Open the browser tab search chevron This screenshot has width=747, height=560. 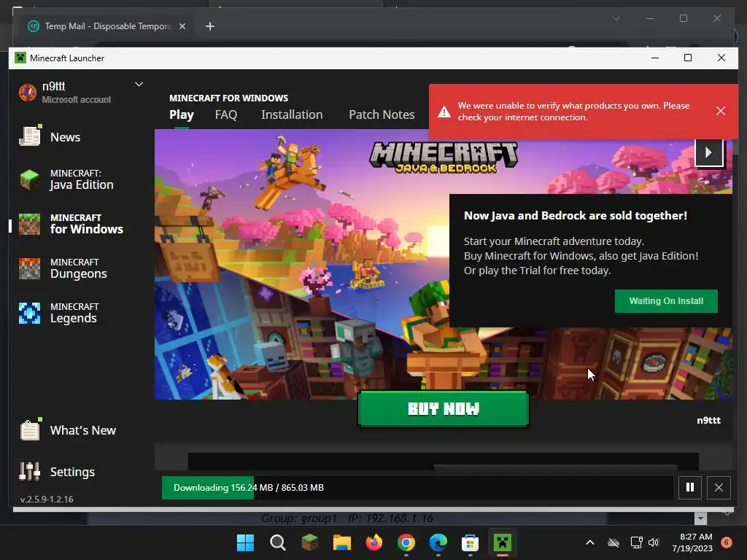[616, 18]
